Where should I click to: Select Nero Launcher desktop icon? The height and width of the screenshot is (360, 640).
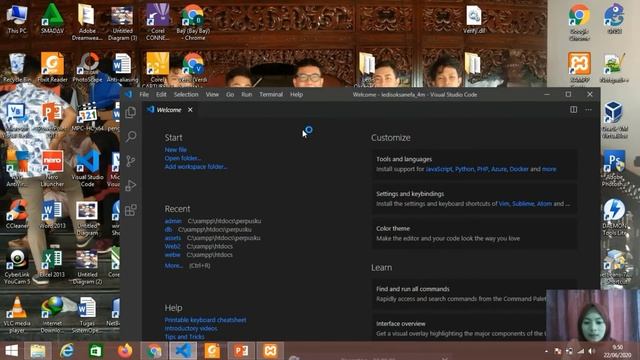52,168
